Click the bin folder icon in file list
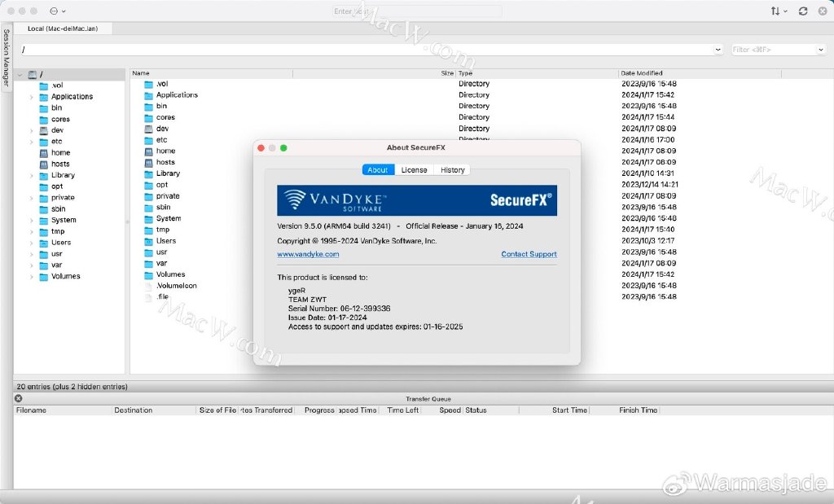Screen dimensions: 834x504 pyautogui.click(x=149, y=107)
